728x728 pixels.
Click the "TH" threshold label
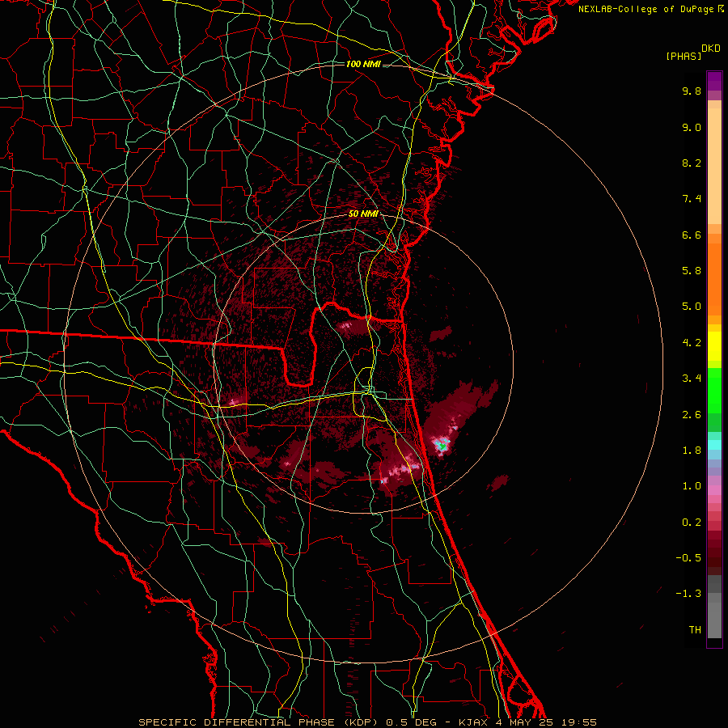(695, 630)
